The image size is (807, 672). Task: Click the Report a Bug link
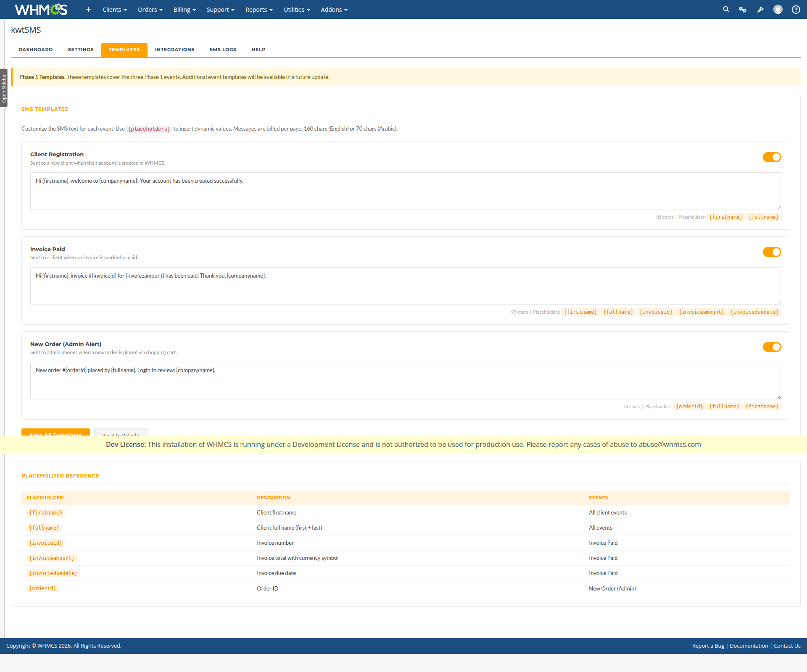click(708, 646)
